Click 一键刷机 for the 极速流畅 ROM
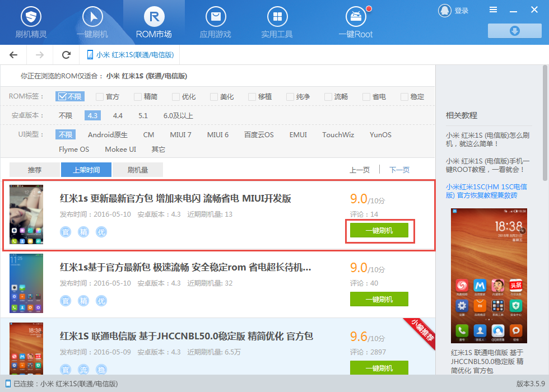The width and height of the screenshot is (549, 392). pyautogui.click(x=379, y=299)
